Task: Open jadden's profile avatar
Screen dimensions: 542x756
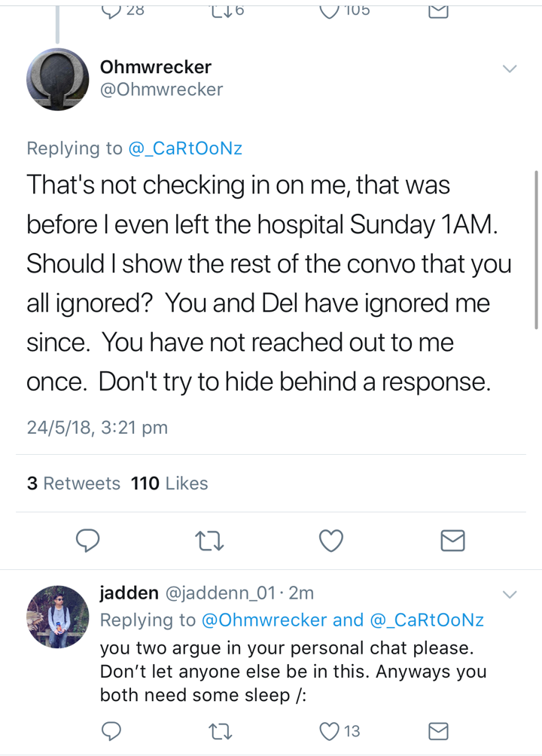Action: [57, 617]
